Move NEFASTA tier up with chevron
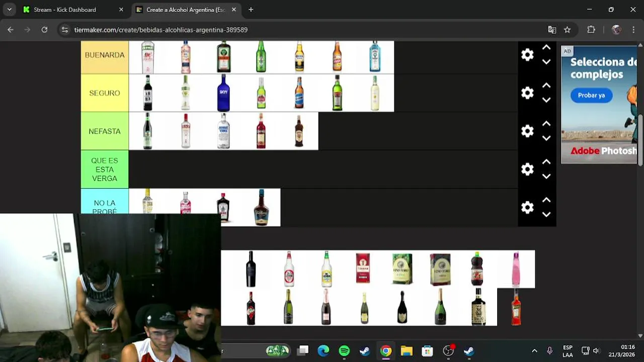Viewport: 644px width, 362px height. pos(546,124)
